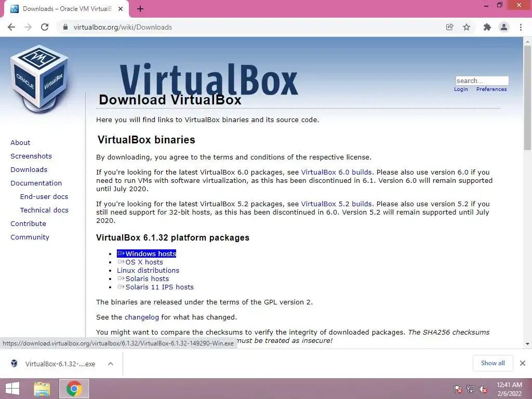Open the Chrome three-dot menu

click(x=521, y=27)
